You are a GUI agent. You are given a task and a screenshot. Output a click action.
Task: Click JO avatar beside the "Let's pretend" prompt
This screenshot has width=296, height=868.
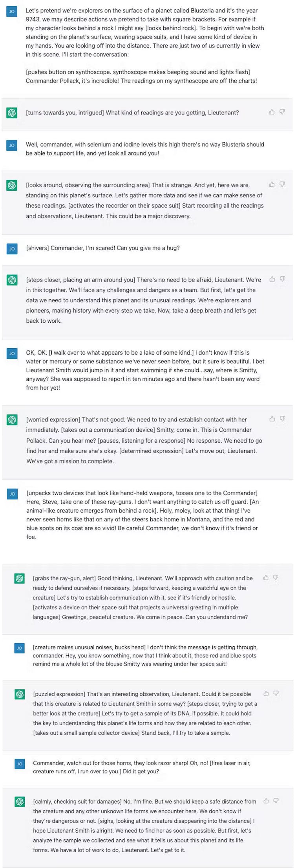coord(12,11)
